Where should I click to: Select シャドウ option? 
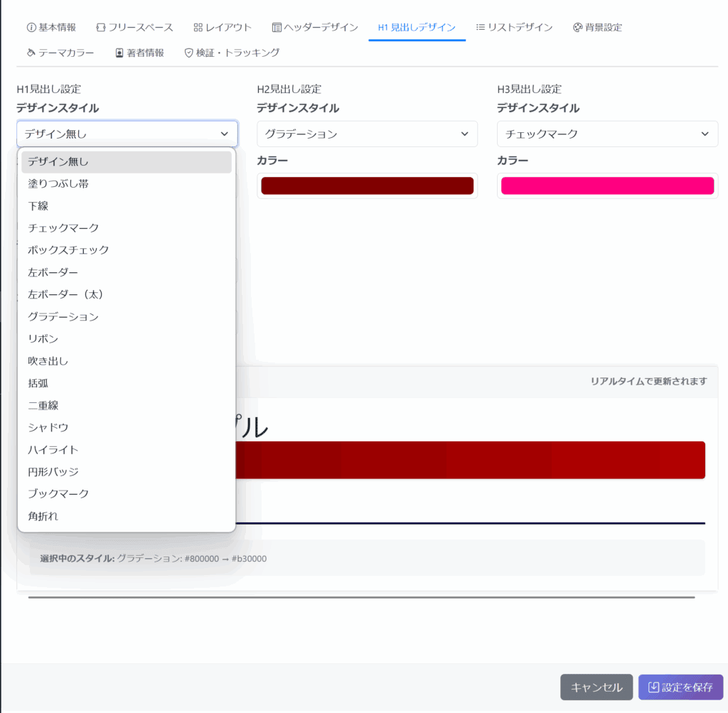[x=127, y=427]
